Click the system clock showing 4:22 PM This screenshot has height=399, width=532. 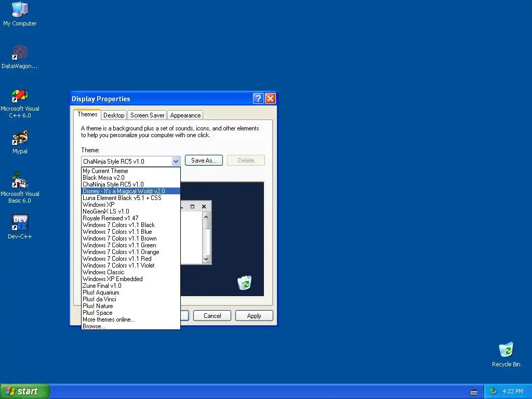513,391
